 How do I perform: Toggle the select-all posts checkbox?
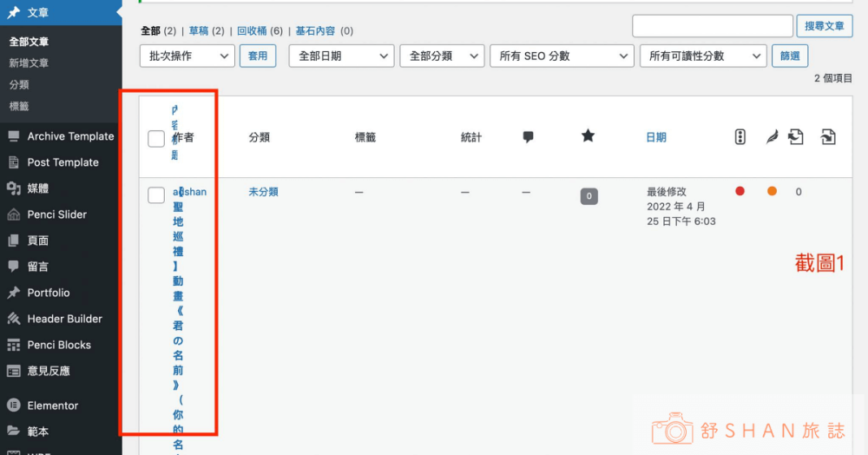tap(156, 138)
